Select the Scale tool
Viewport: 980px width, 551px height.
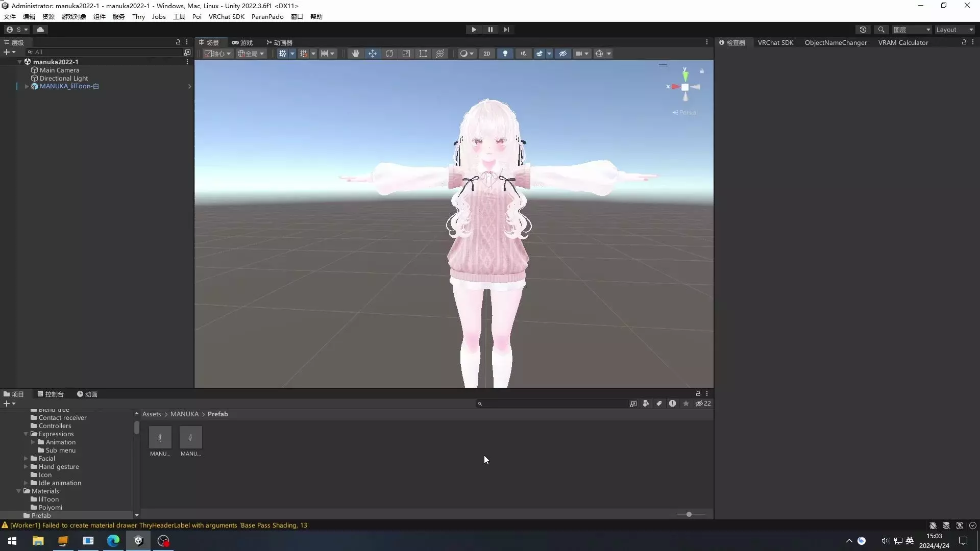pos(406,54)
